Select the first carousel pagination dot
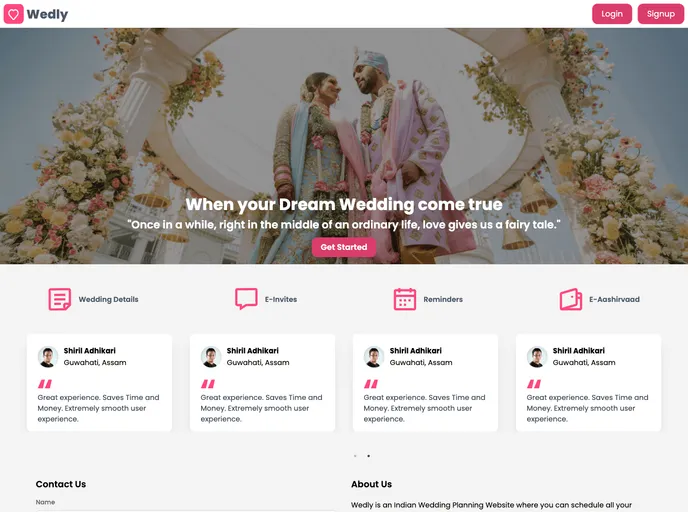 click(355, 456)
